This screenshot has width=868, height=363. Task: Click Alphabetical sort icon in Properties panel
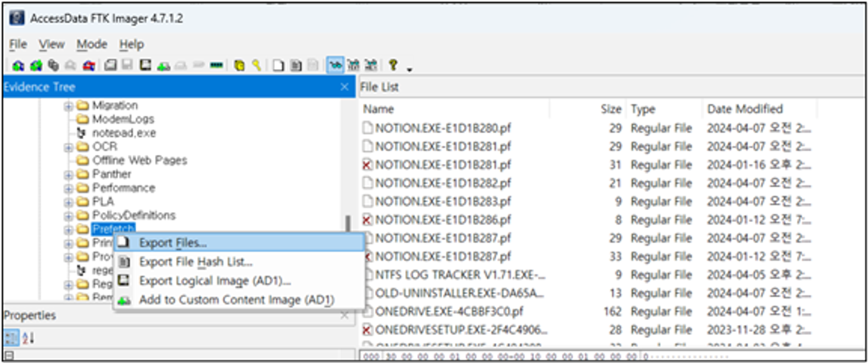[28, 338]
